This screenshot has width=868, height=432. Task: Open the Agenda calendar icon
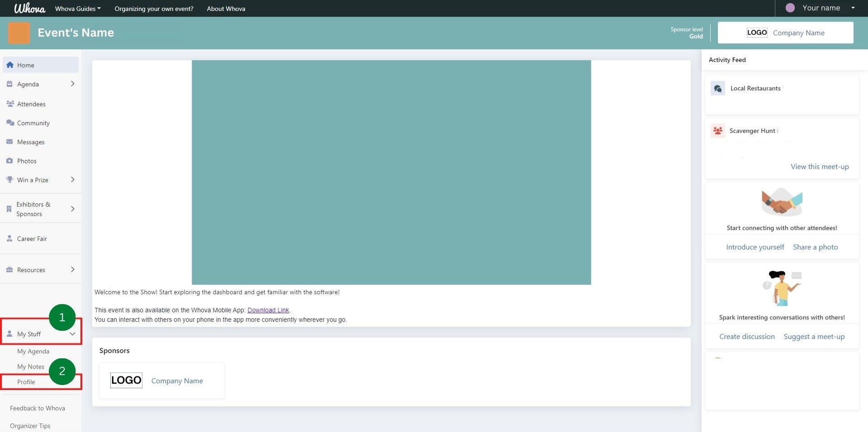[10, 84]
